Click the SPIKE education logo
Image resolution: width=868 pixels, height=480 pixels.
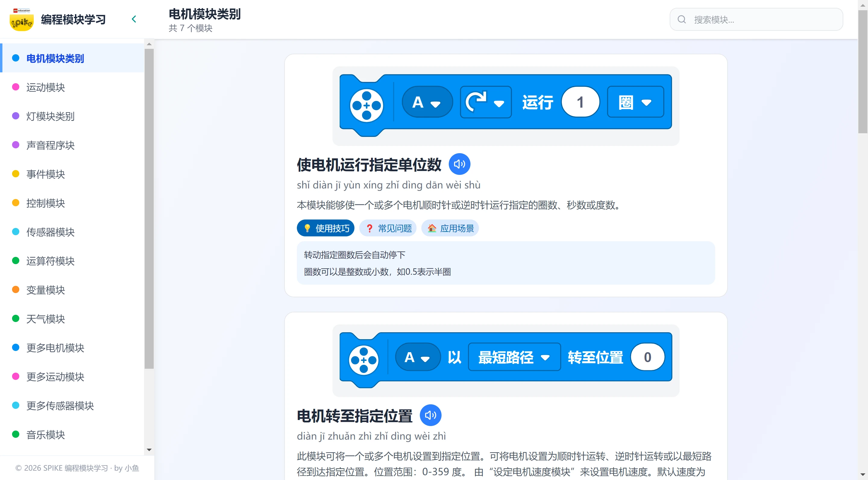[x=22, y=19]
